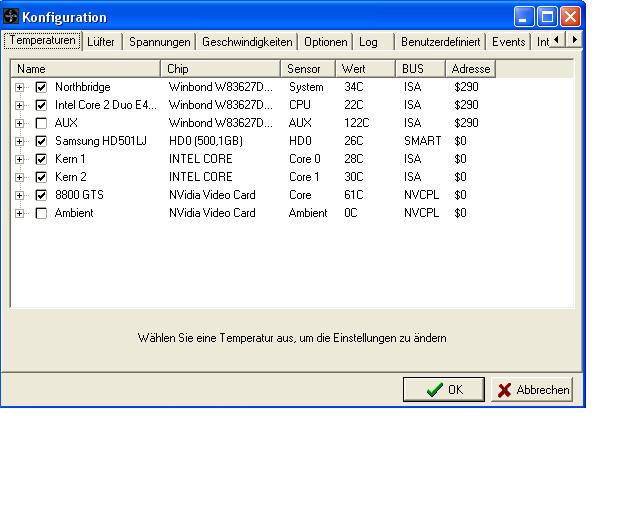Expand the Kern 2 tree node
Screen dimensions: 640x512
tap(19, 177)
